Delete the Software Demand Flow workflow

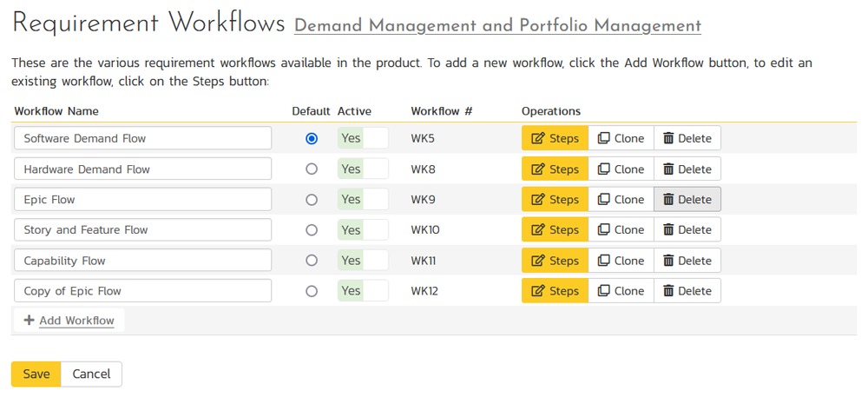[687, 139]
